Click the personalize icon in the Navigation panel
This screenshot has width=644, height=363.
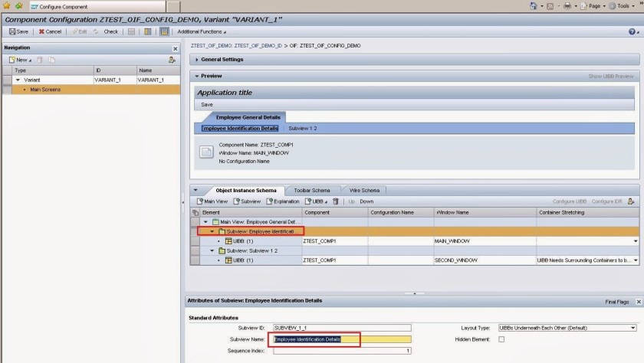(x=172, y=59)
